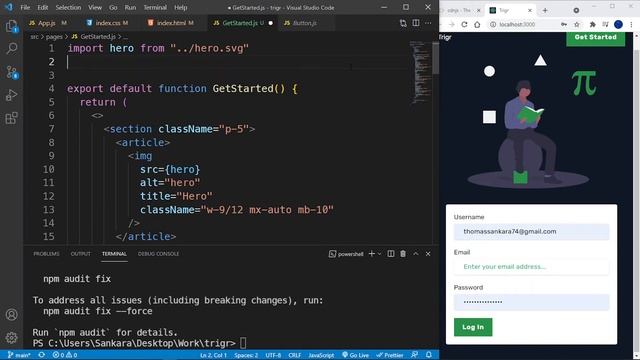Click the Get Started button in browser page
Viewport: 640px width, 360px height.
[x=596, y=37]
